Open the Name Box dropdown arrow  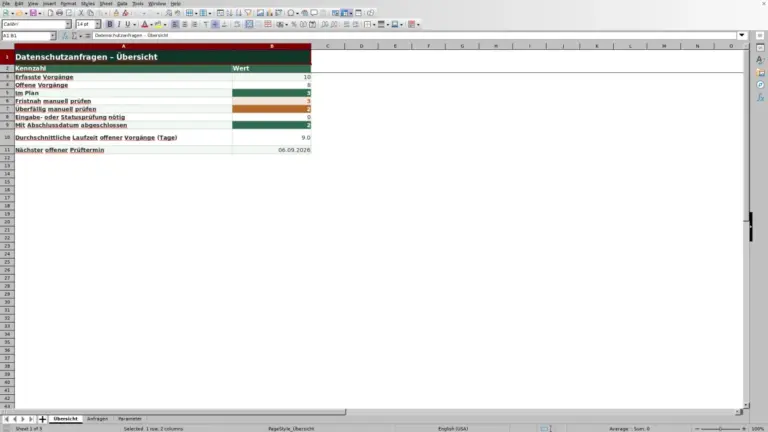click(x=53, y=36)
